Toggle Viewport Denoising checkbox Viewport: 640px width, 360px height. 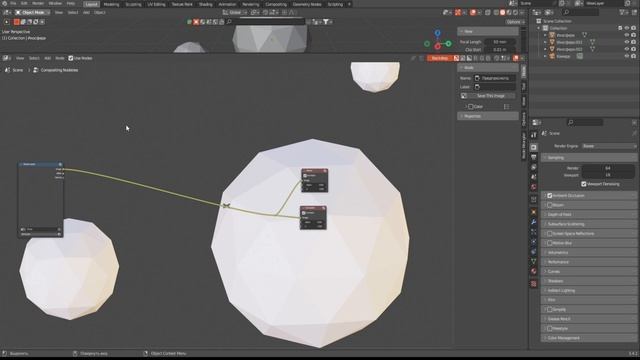pyautogui.click(x=584, y=184)
